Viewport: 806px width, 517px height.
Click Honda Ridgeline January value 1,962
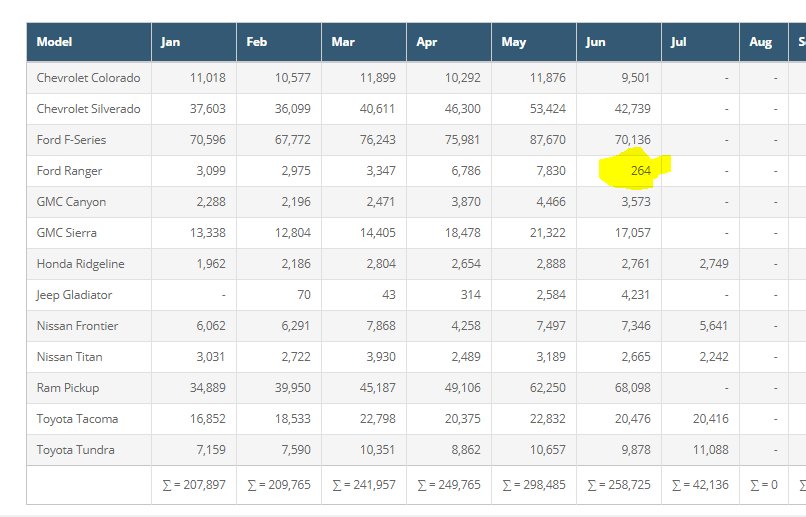211,264
